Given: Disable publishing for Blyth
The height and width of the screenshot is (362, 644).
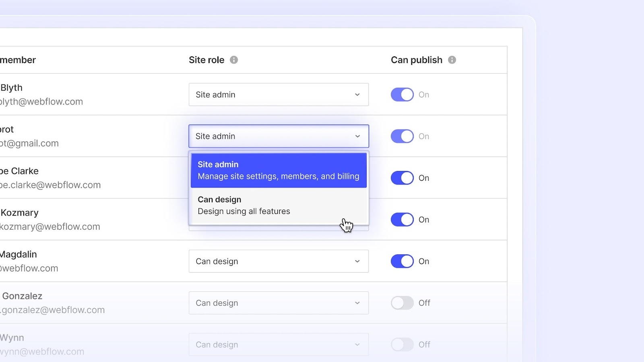Looking at the screenshot, I should point(402,95).
